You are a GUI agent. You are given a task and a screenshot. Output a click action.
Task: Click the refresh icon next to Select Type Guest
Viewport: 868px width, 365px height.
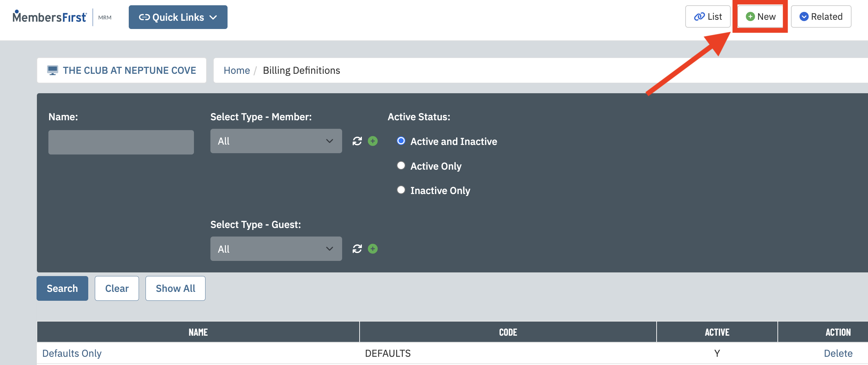[x=358, y=249]
